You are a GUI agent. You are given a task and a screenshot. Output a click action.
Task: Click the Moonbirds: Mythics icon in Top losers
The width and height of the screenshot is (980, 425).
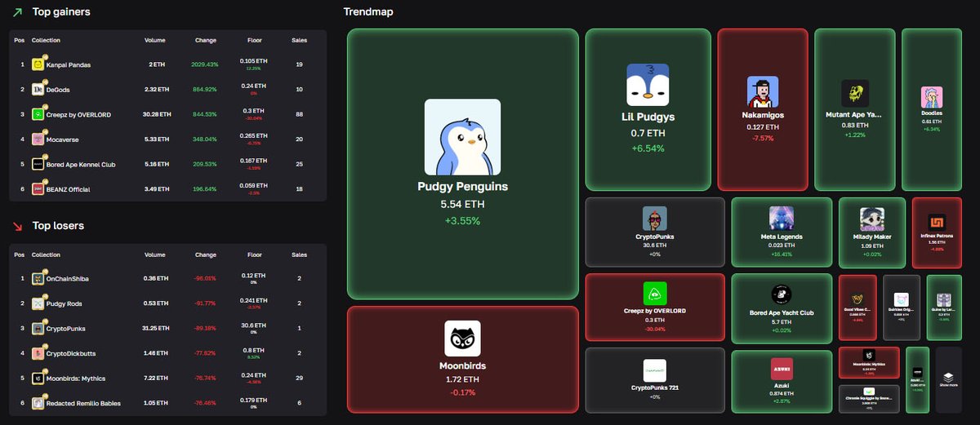click(x=38, y=379)
